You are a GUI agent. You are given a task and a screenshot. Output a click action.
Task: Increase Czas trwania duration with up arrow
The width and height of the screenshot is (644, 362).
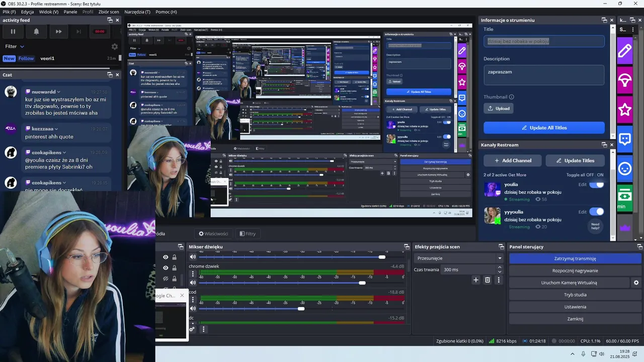(500, 267)
